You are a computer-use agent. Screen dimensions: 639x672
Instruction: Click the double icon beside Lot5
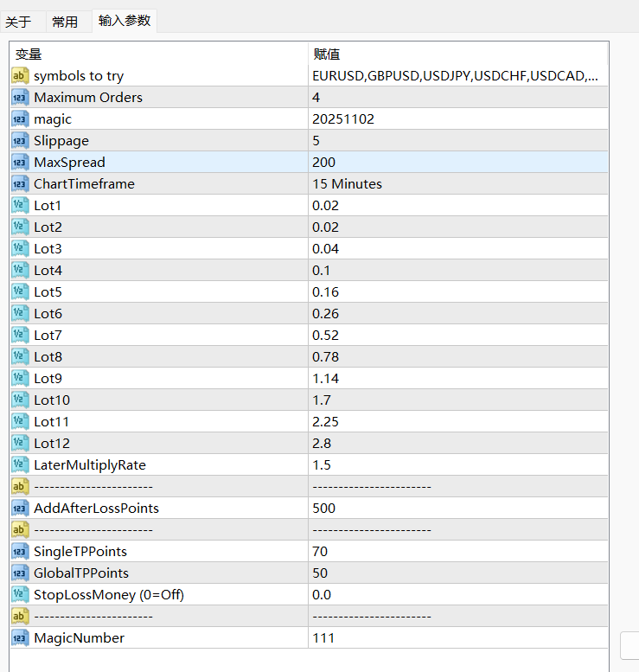tap(20, 291)
